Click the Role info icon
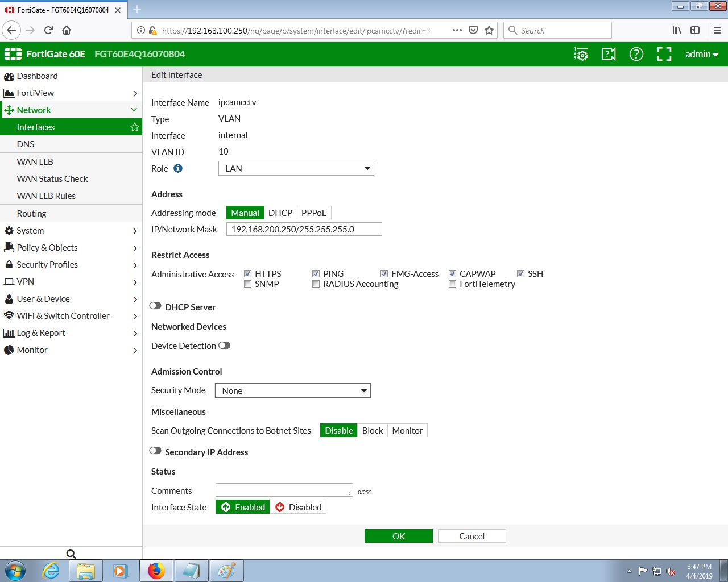This screenshot has width=728, height=582. (x=178, y=168)
